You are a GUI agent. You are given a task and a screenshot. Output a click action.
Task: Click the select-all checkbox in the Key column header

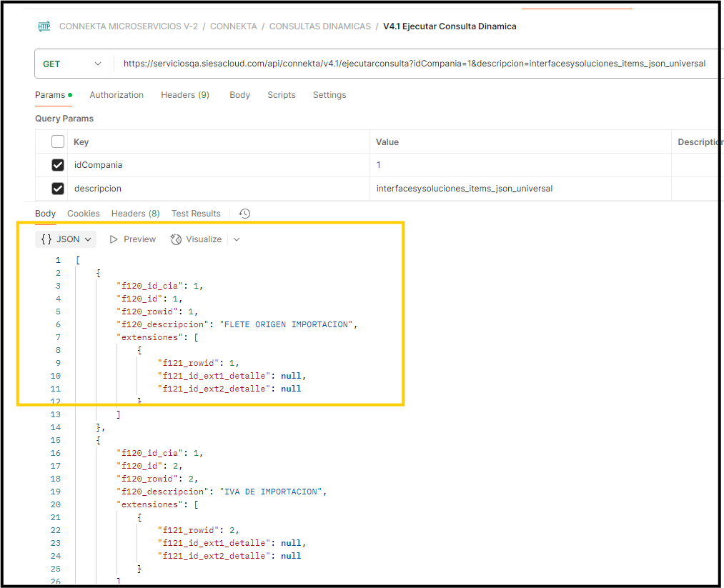57,141
